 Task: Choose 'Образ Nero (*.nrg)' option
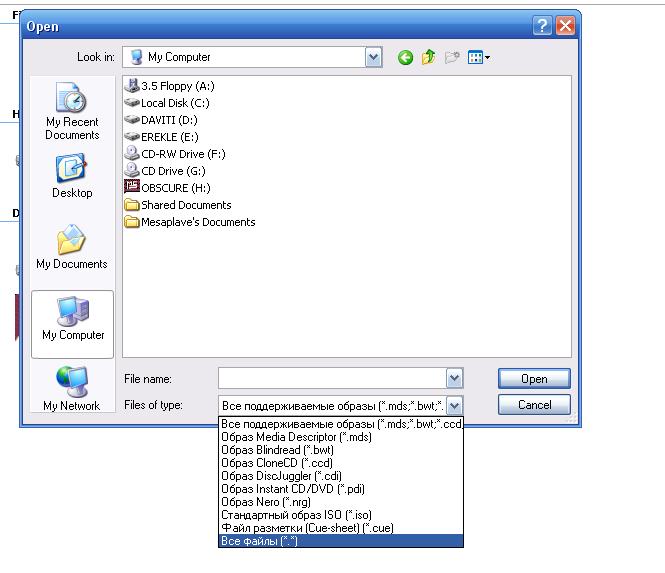(x=341, y=502)
